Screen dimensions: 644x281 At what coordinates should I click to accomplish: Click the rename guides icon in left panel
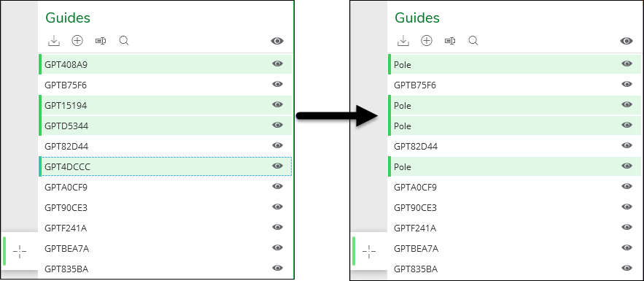pyautogui.click(x=101, y=41)
